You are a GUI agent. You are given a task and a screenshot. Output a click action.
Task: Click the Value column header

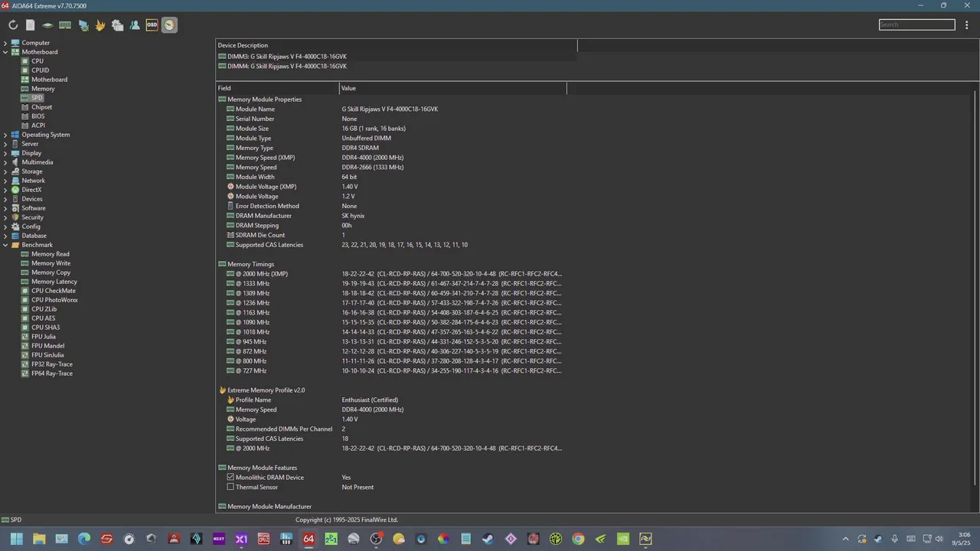click(x=452, y=88)
